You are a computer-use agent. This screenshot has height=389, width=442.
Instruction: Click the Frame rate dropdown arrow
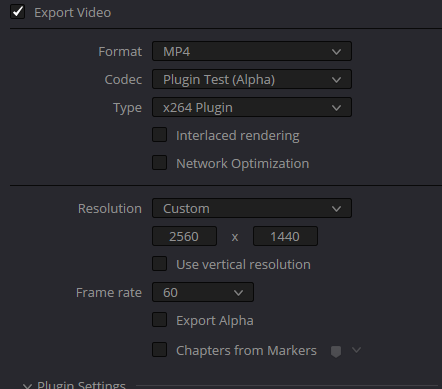pos(238,293)
